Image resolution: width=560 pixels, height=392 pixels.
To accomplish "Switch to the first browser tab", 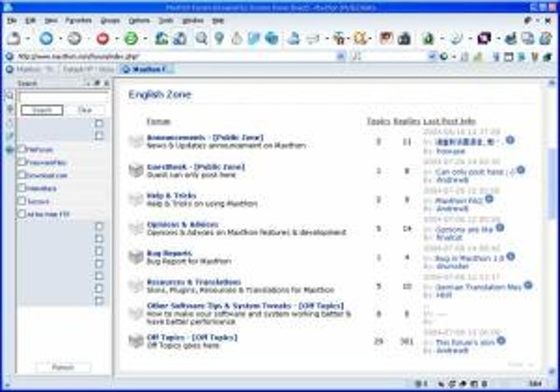I will point(31,69).
